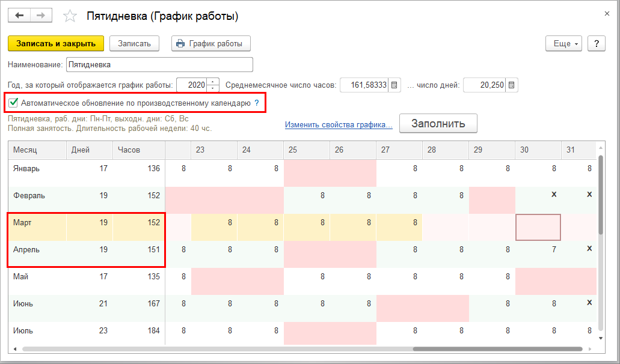Click the scroll down arrow of the table
620x364 pixels.
click(x=601, y=338)
